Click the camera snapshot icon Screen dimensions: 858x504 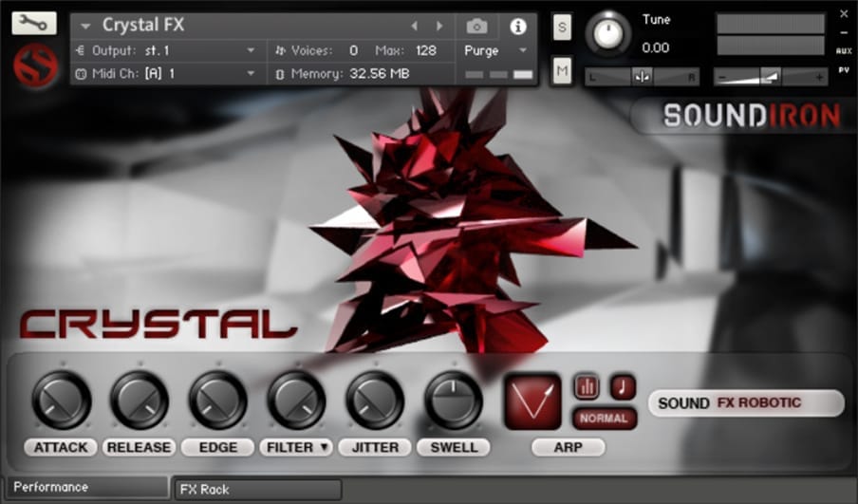click(x=476, y=27)
